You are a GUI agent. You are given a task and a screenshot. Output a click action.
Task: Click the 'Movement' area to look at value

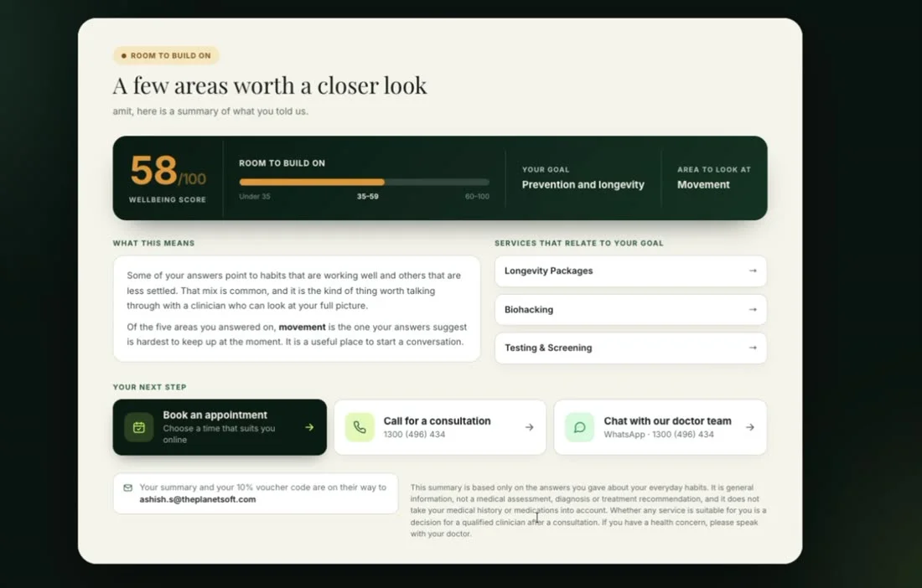pos(703,184)
